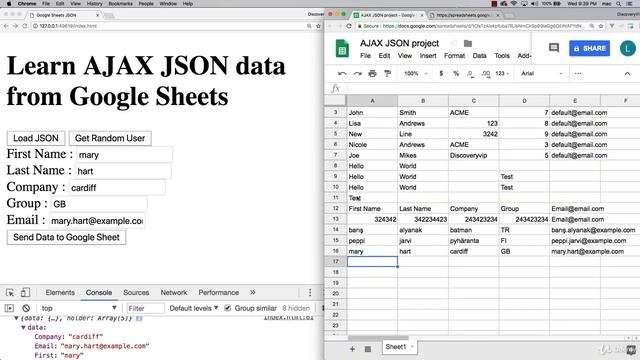Open the 123 more formats dropdown
640x360 pixels.
502,74
